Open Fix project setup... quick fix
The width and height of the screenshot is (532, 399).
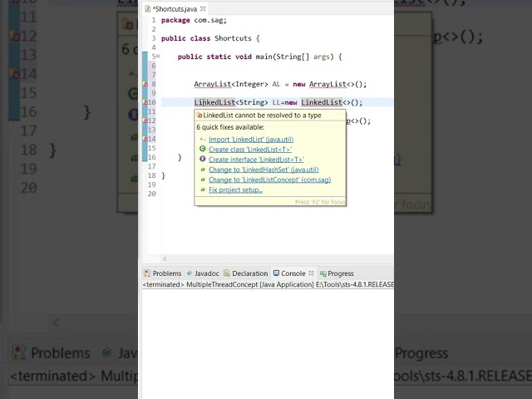(235, 190)
